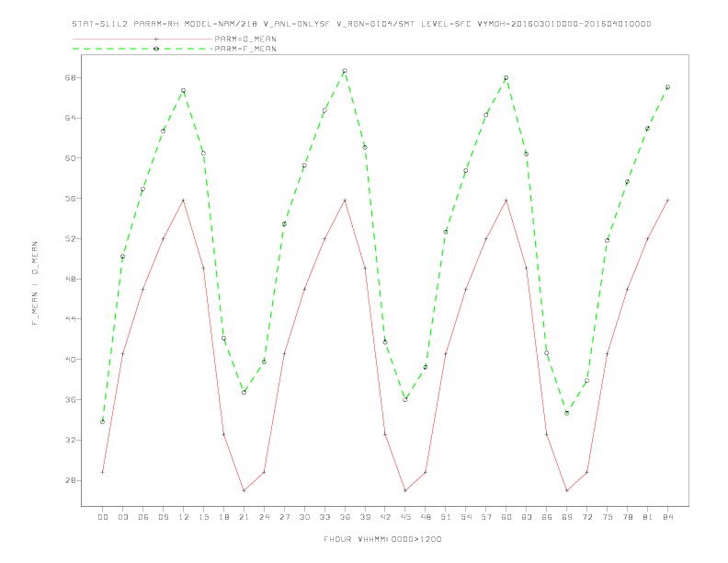The width and height of the screenshot is (728, 563).
Task: Select the red O_MEAN legend line sample
Action: click(142, 39)
